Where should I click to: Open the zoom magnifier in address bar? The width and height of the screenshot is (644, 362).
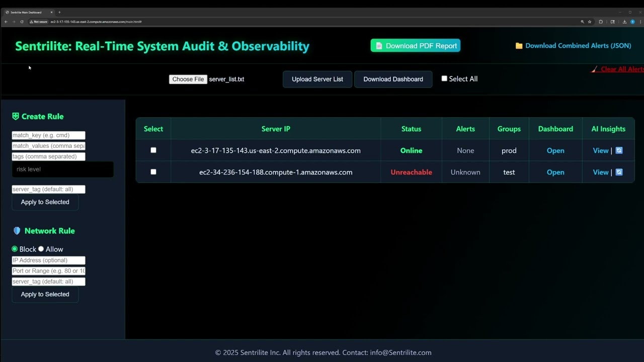pyautogui.click(x=583, y=22)
